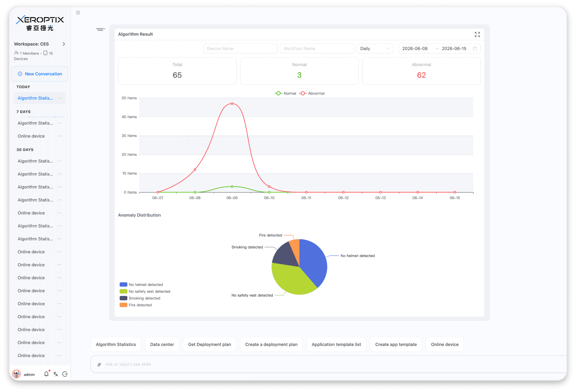Click the attachment paperclip icon
This screenshot has height=392, width=576.
click(x=99, y=364)
